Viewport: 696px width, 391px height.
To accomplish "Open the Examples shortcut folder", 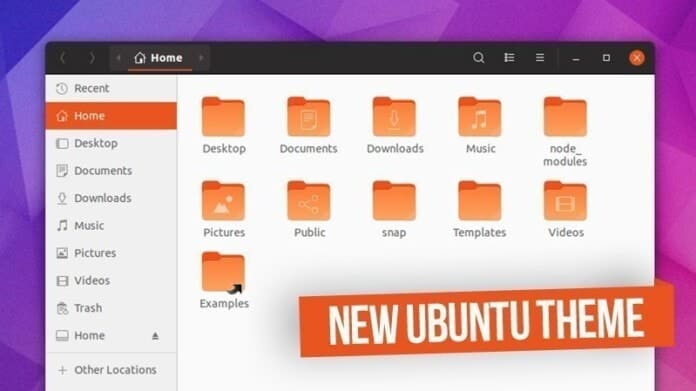I will pos(223,272).
